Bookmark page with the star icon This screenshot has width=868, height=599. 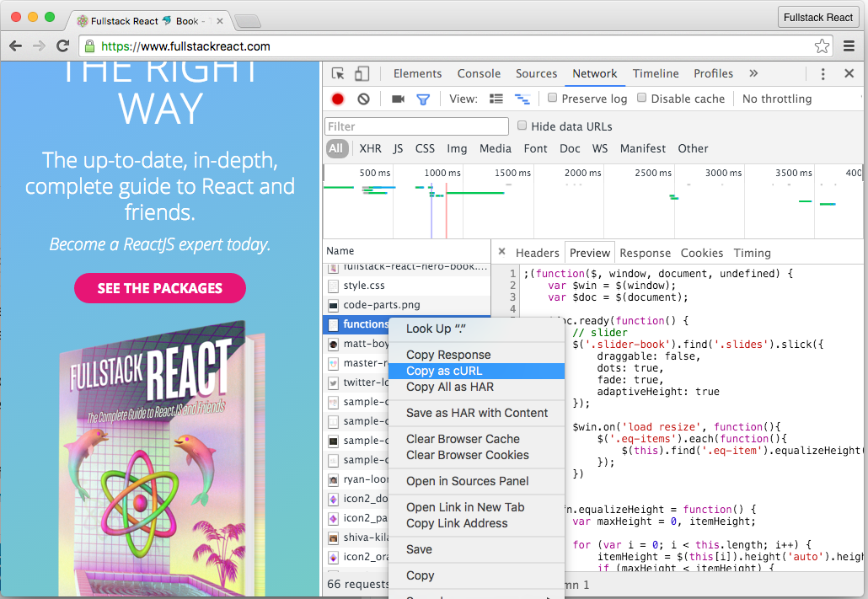(822, 46)
